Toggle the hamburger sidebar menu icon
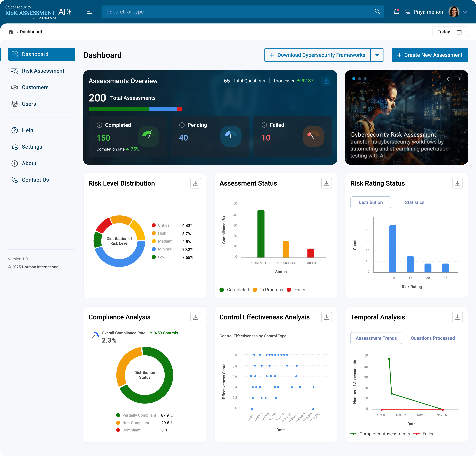 click(x=90, y=12)
